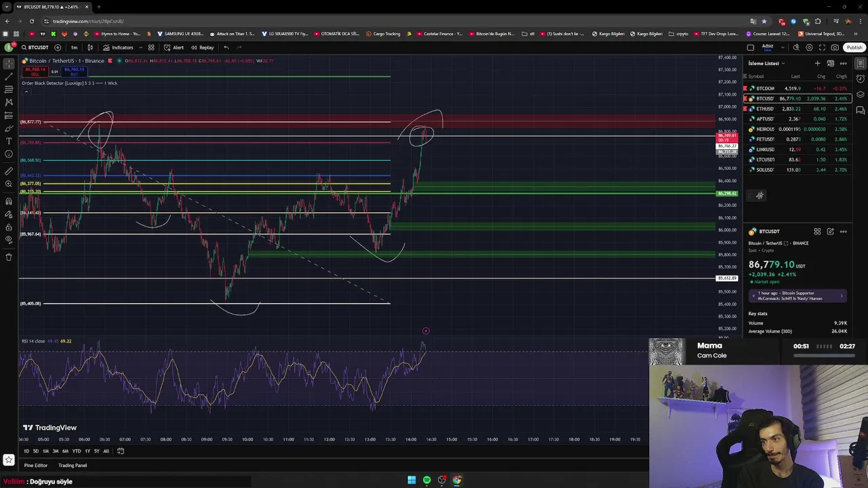
Task: Open the indicator templates icon
Action: [151, 47]
